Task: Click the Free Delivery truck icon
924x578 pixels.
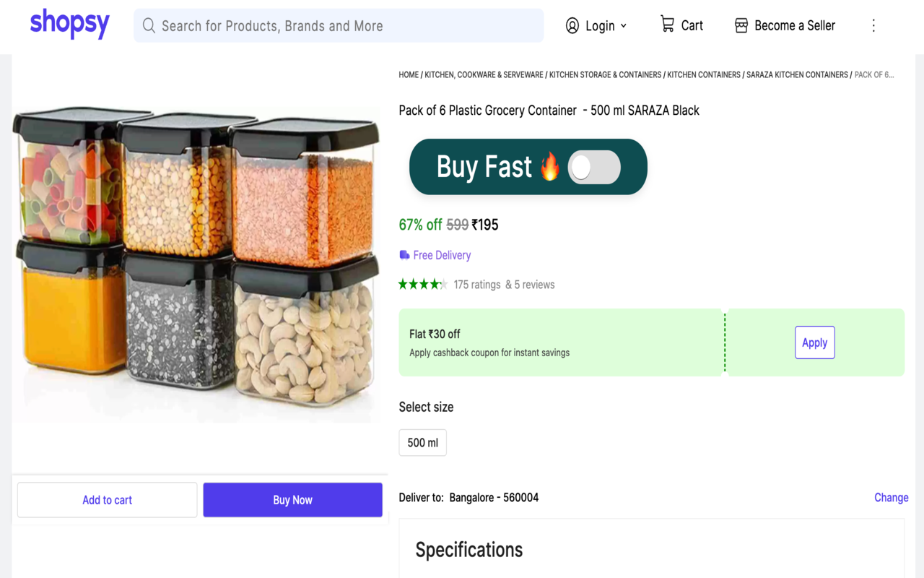Action: [404, 254]
